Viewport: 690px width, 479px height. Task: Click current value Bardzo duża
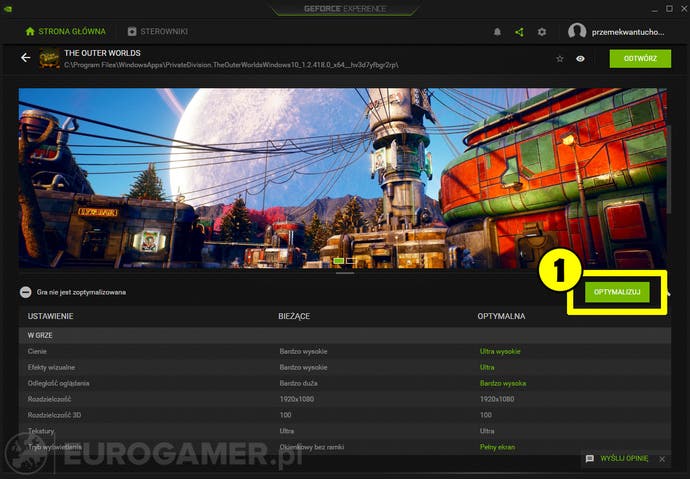[x=298, y=383]
